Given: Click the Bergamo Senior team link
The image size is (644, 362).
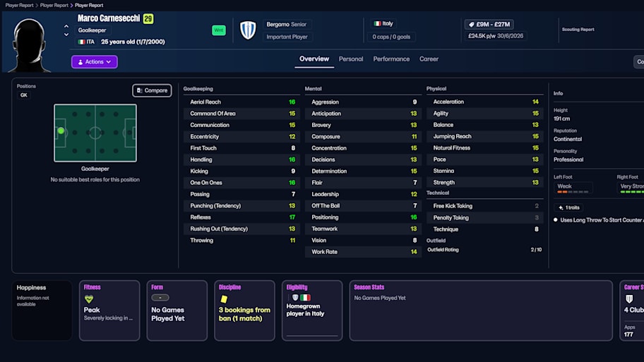Looking at the screenshot, I should (x=286, y=24).
